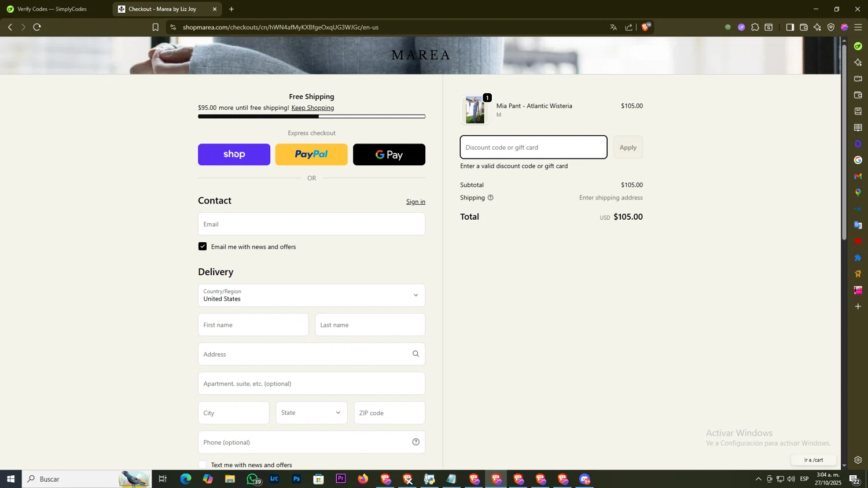
Task: Click the Ir a /cart button
Action: pos(814,460)
